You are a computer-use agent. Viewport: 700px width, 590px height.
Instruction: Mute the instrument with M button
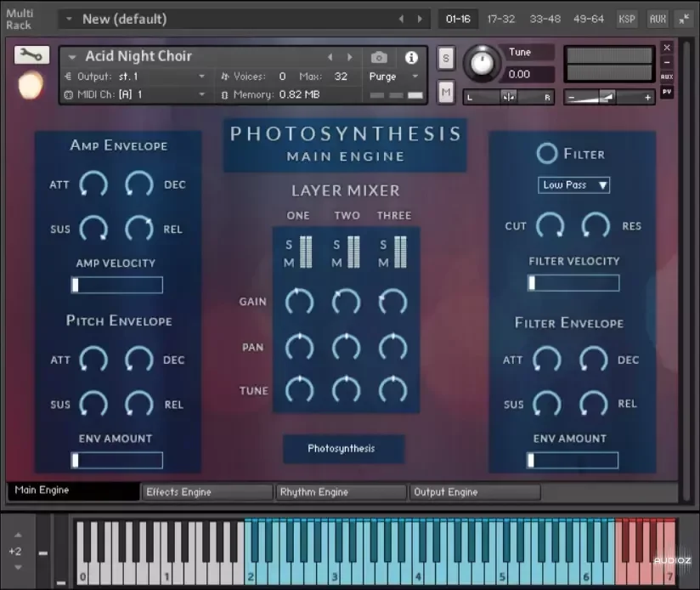(445, 92)
